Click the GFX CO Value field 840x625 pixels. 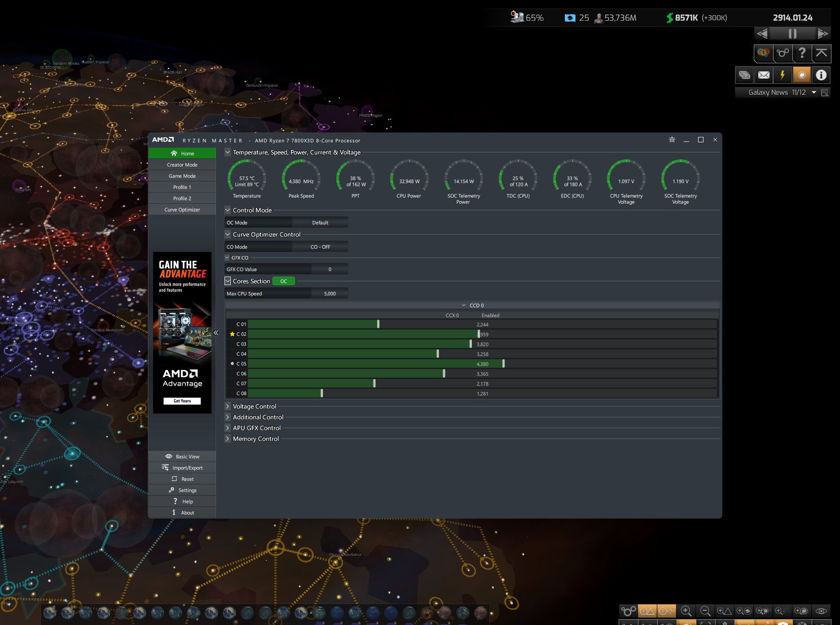(330, 269)
